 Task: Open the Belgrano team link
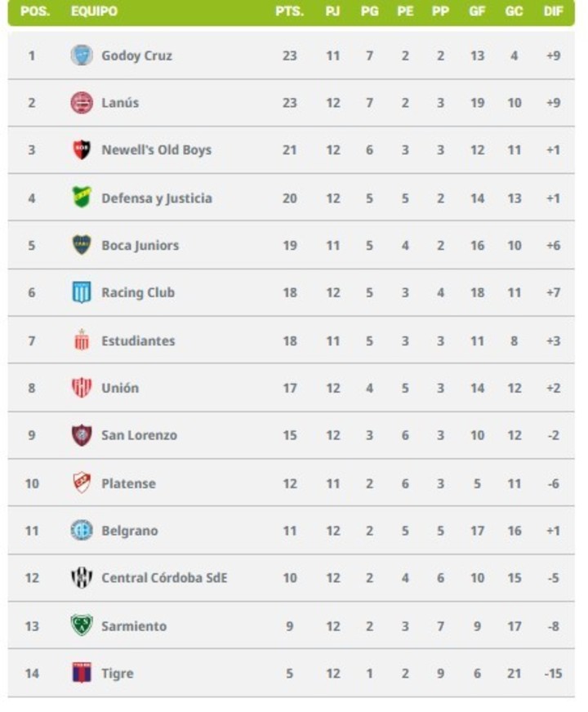click(130, 531)
